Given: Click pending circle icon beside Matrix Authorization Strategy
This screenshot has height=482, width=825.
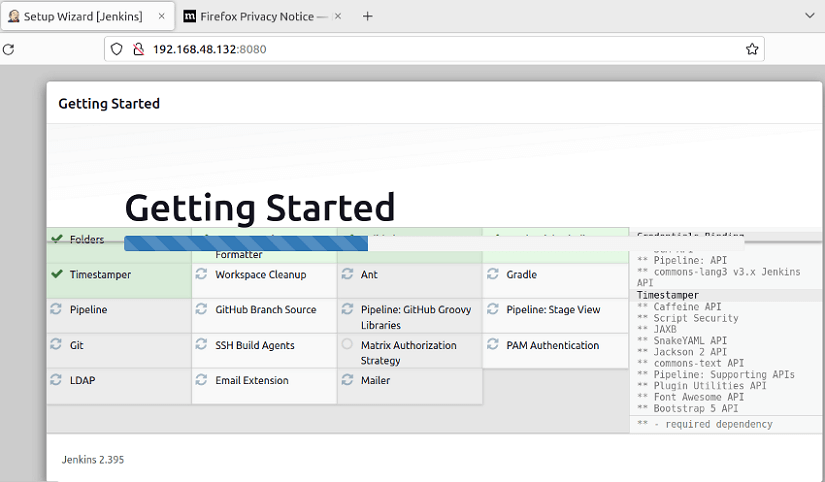Looking at the screenshot, I should coord(347,344).
